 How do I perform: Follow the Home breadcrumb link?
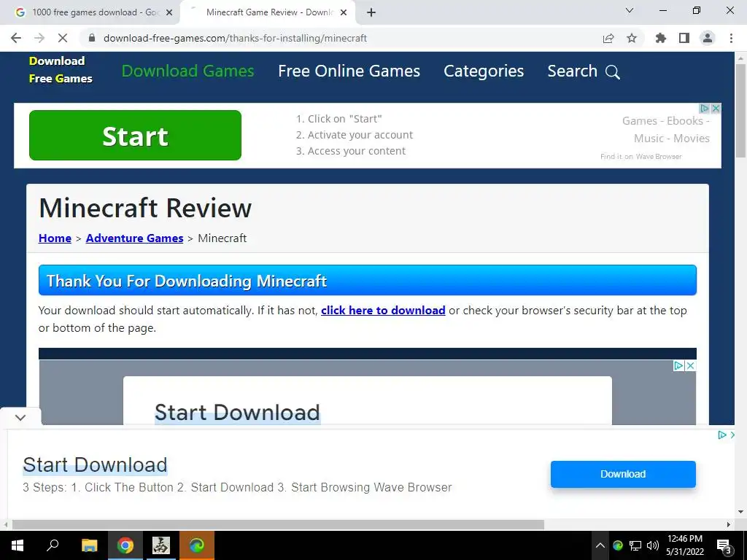pyautogui.click(x=55, y=238)
